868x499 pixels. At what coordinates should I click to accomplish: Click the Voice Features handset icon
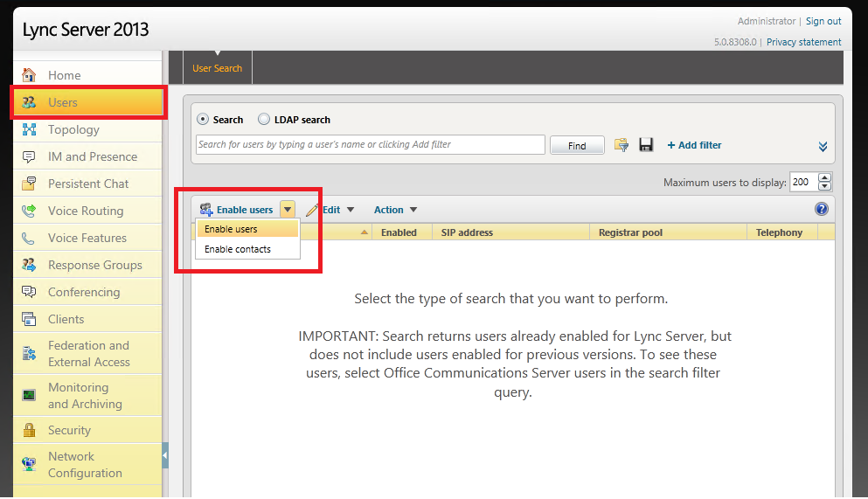(x=28, y=238)
